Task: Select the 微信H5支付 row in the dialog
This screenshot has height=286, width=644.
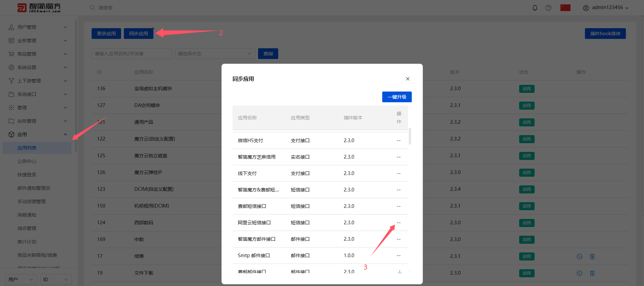Action: (320, 140)
